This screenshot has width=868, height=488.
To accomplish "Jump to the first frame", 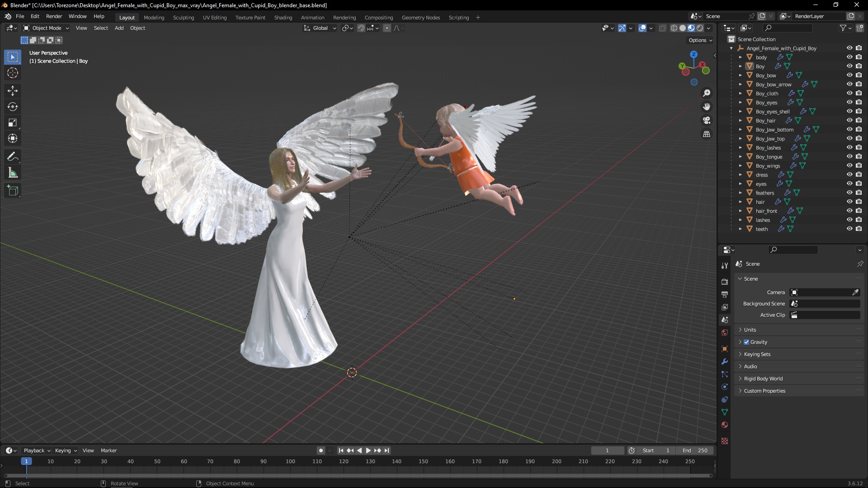I will pos(341,450).
